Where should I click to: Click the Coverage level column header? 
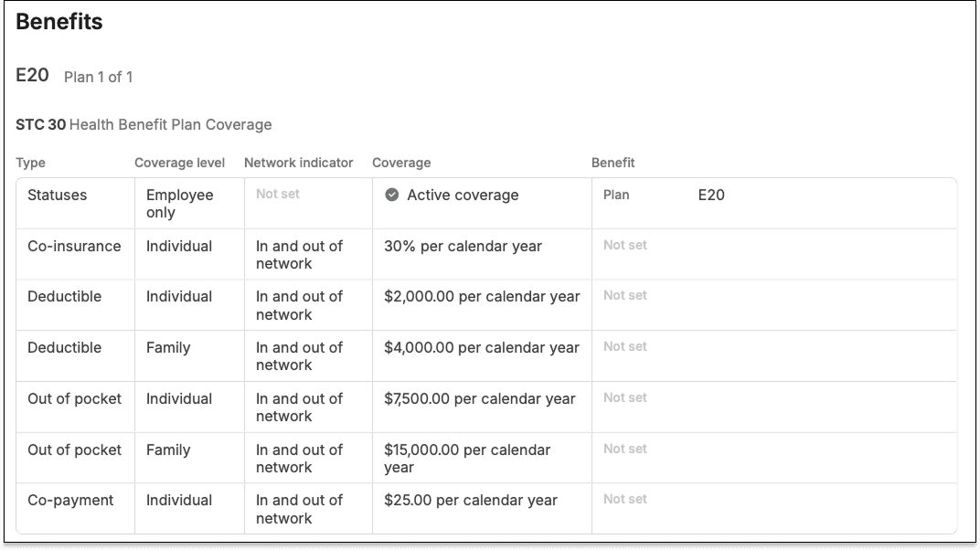coord(179,163)
